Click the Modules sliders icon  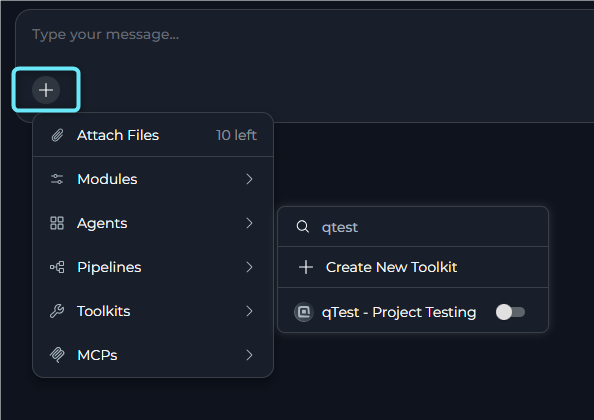pos(57,179)
